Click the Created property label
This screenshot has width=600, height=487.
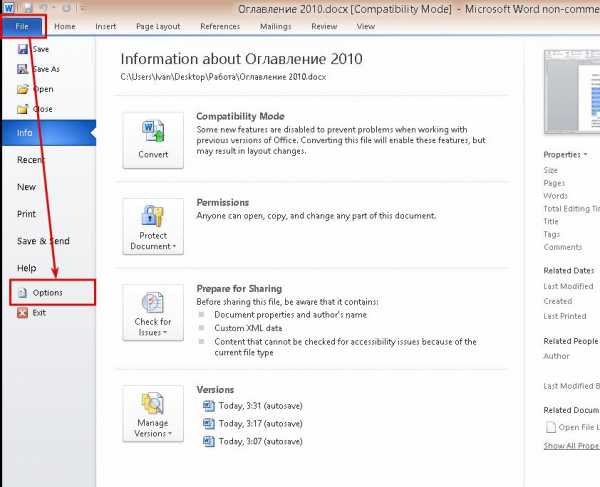coord(558,301)
